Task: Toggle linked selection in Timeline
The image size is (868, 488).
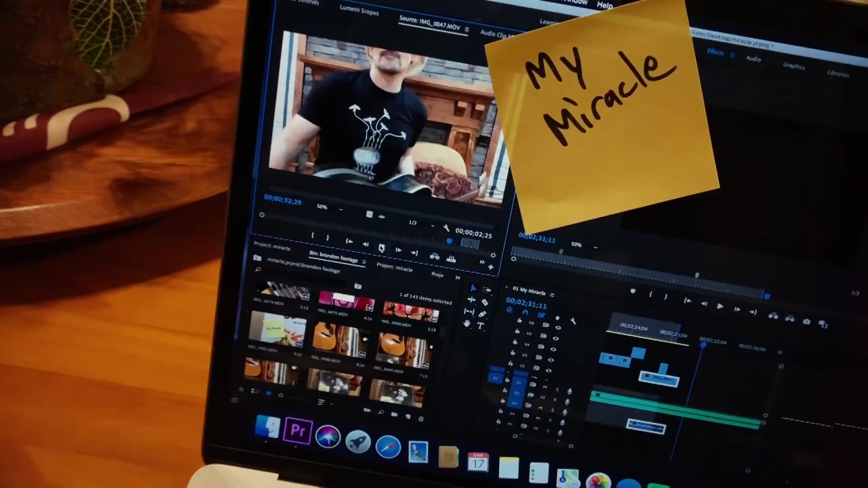Action: click(540, 316)
